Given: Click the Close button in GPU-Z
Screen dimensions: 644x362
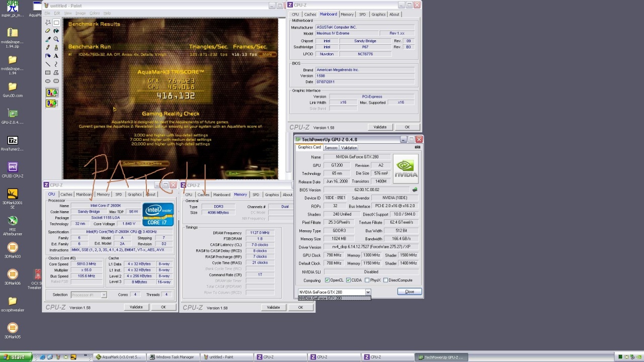Looking at the screenshot, I should point(409,292).
